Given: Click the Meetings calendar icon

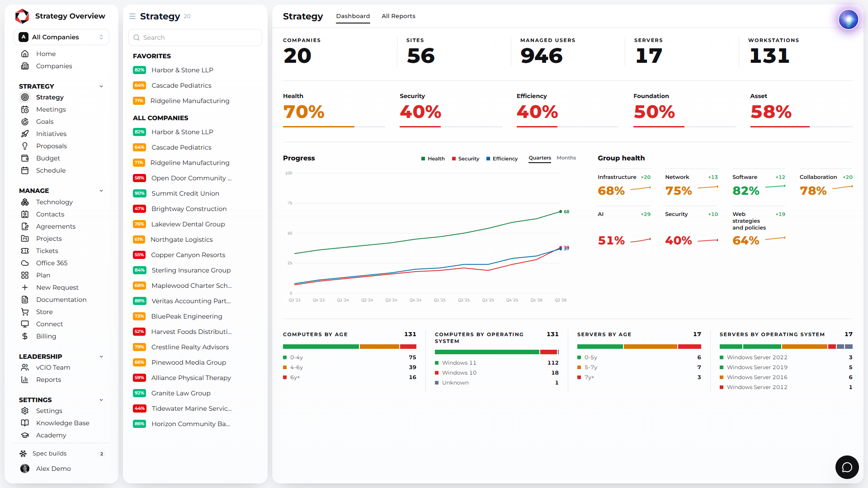Looking at the screenshot, I should [x=25, y=109].
